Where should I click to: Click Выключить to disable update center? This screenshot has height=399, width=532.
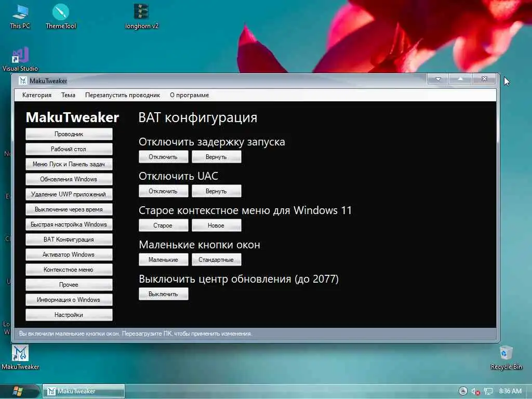pyautogui.click(x=163, y=294)
